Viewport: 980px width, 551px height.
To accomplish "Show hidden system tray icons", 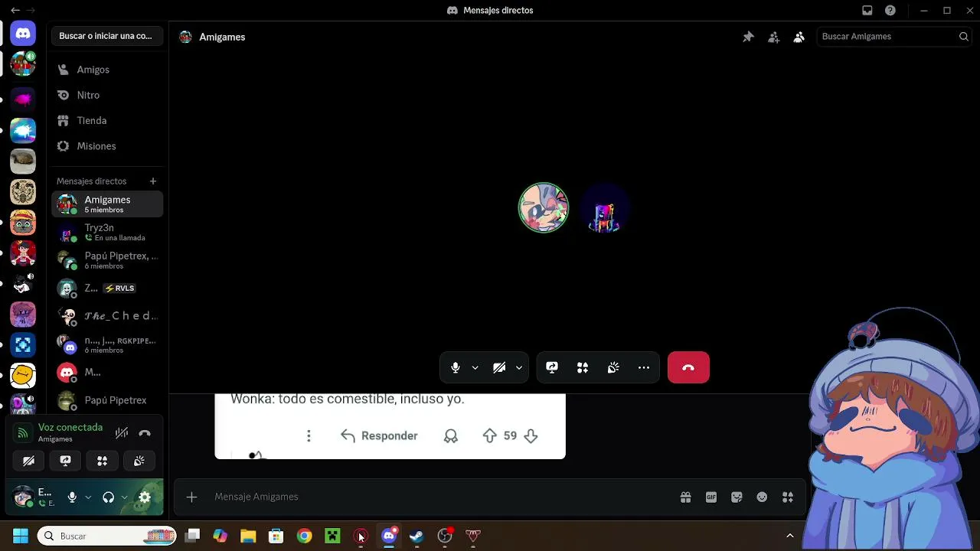I will pos(790,536).
